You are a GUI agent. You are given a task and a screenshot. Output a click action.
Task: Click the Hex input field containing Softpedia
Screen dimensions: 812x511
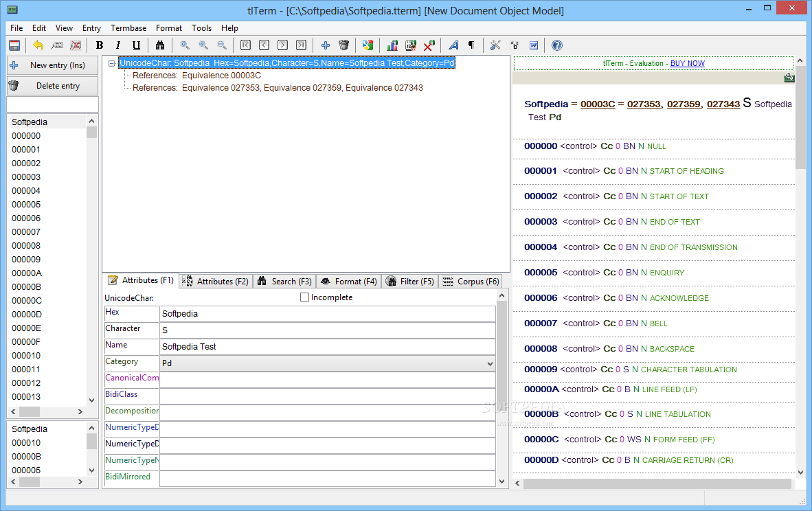(x=327, y=314)
